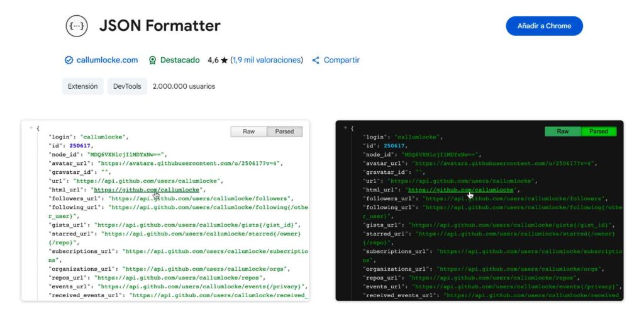Screen dimensions: 644x323
Task: Click the avatar_url link in light screenshot
Action: [x=189, y=163]
